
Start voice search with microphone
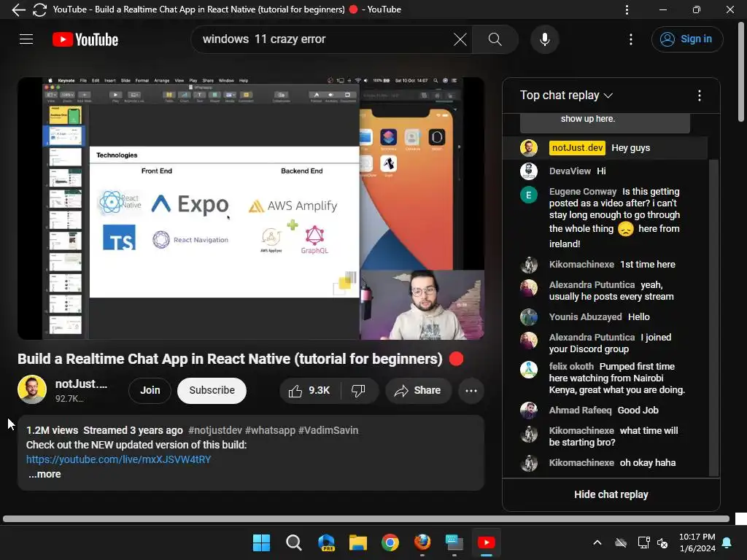[x=544, y=39]
